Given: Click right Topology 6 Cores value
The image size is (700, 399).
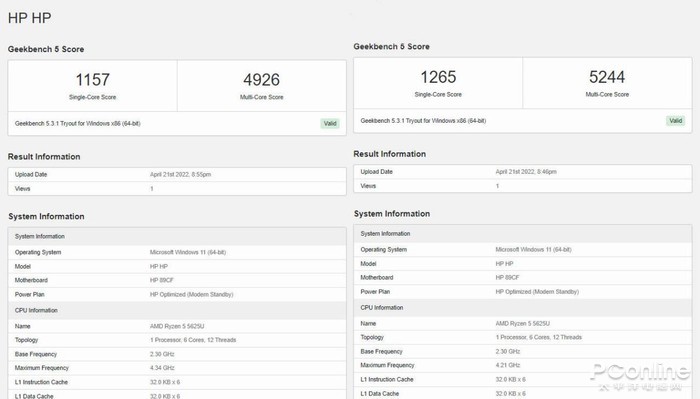Looking at the screenshot, I should pyautogui.click(x=538, y=337).
